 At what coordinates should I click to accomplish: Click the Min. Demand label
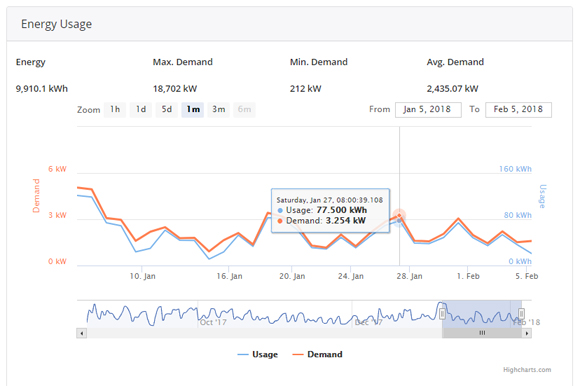pos(319,62)
